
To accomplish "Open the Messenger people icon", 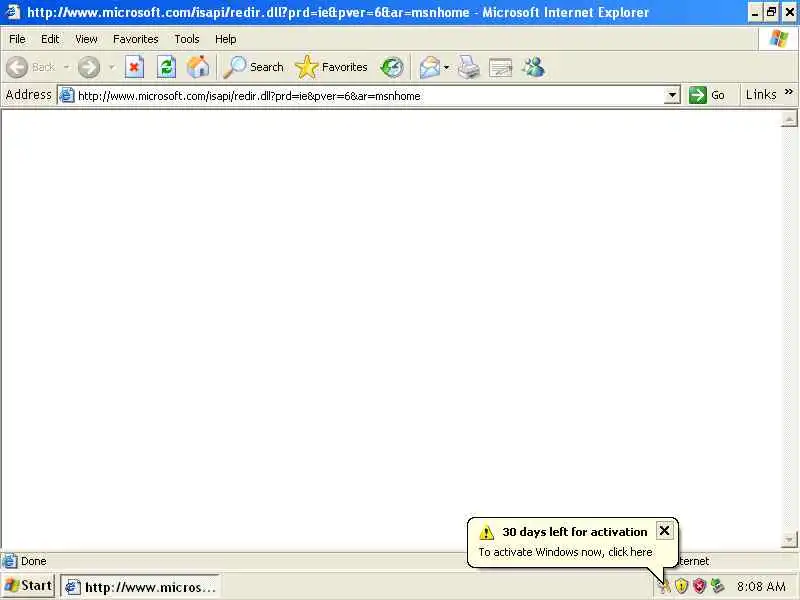I will (x=534, y=67).
